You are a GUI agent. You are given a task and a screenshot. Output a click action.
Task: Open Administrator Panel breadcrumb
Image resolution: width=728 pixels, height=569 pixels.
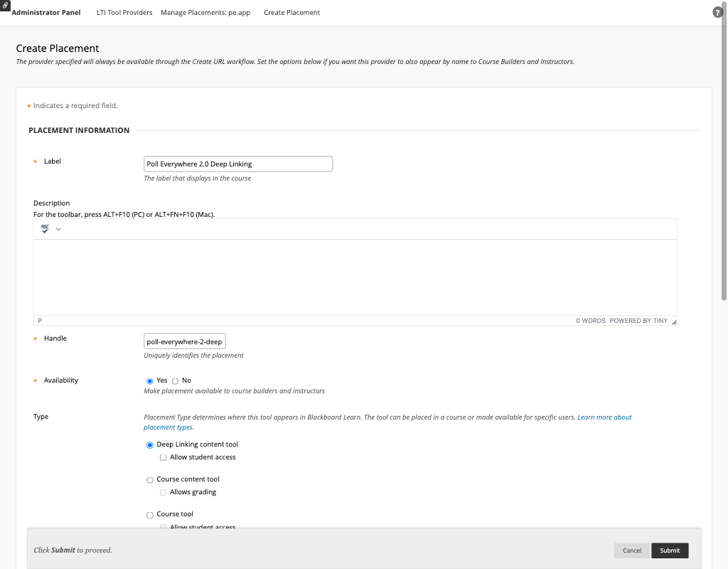point(46,13)
